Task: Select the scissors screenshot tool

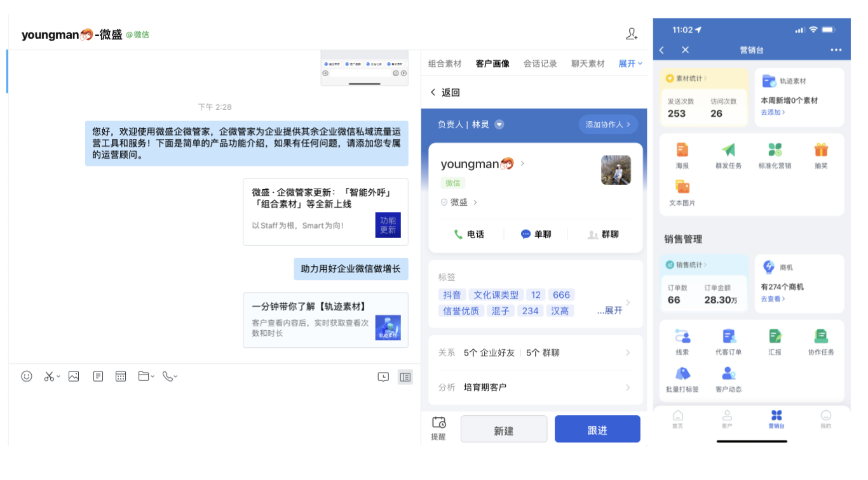Action: pyautogui.click(x=49, y=377)
